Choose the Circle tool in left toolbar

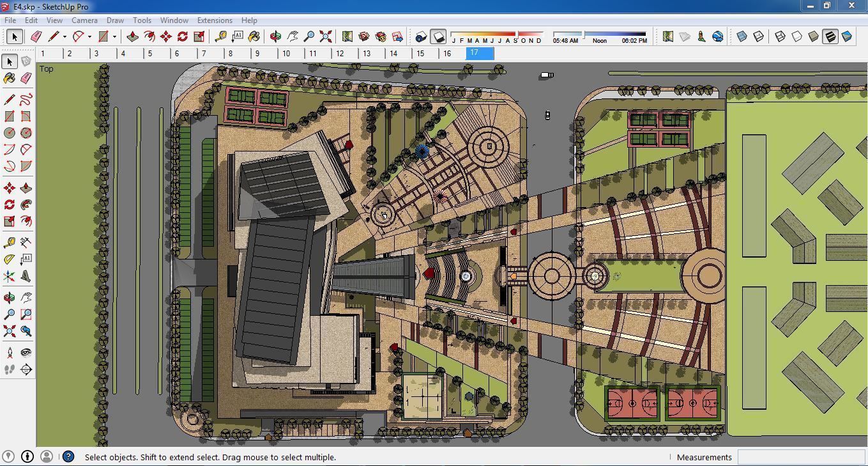9,133
